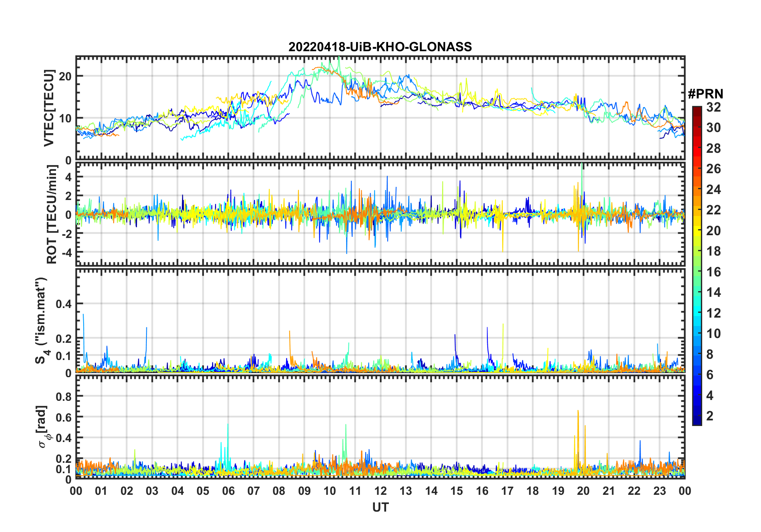Pick the dark blue bottom of the PRN colorbar
Screen dimensions: 761x532
(697, 420)
